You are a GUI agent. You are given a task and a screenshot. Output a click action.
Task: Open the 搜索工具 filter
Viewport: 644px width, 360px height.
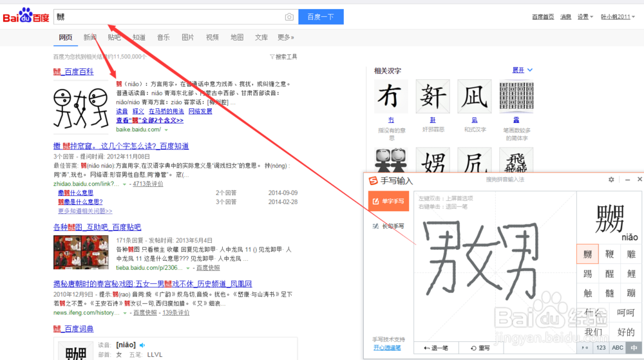point(283,57)
